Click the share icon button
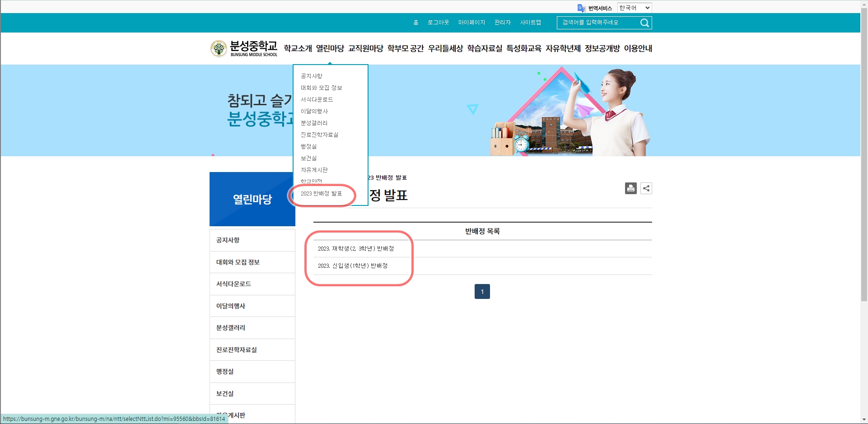The width and height of the screenshot is (868, 424). pos(646,188)
